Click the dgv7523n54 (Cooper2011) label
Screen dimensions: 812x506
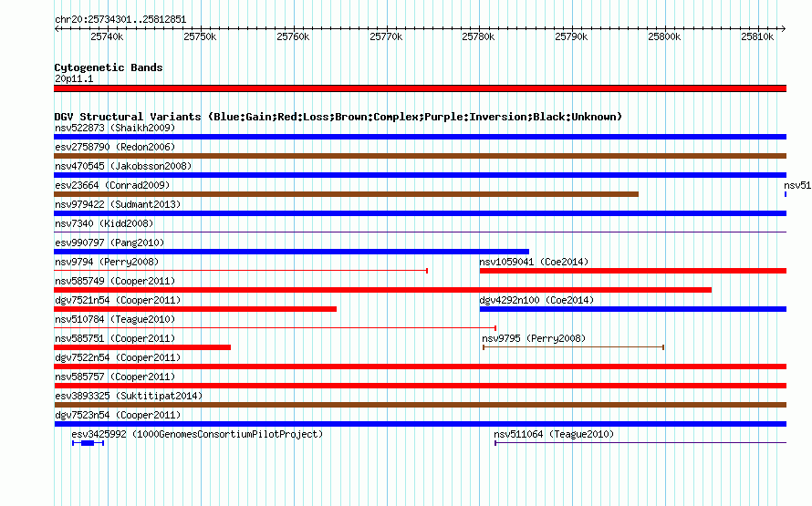(x=118, y=415)
